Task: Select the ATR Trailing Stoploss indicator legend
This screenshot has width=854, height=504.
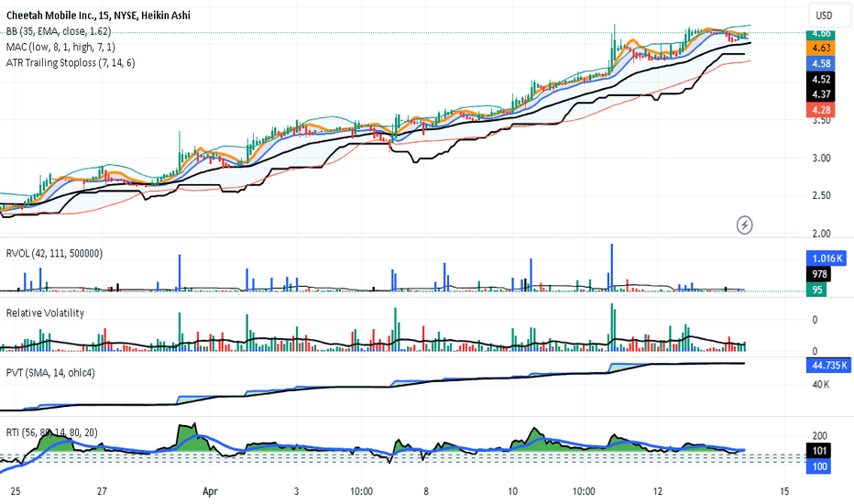Action: [x=71, y=62]
